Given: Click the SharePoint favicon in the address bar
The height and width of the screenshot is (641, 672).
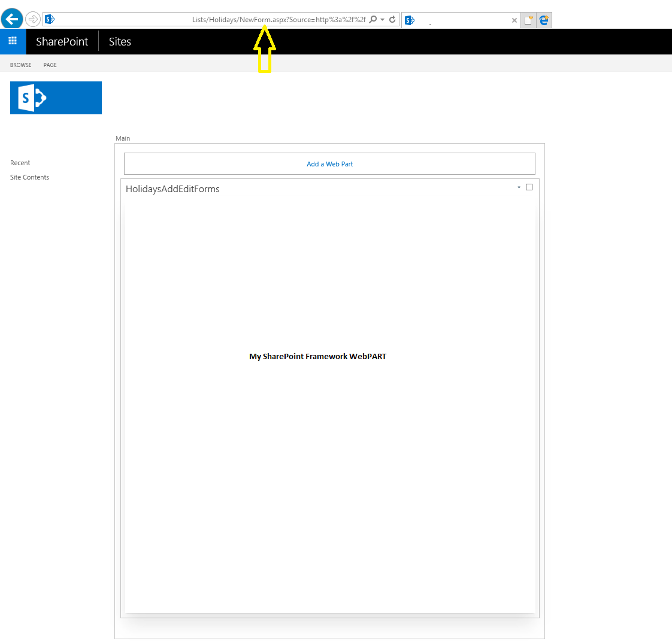Looking at the screenshot, I should click(50, 19).
